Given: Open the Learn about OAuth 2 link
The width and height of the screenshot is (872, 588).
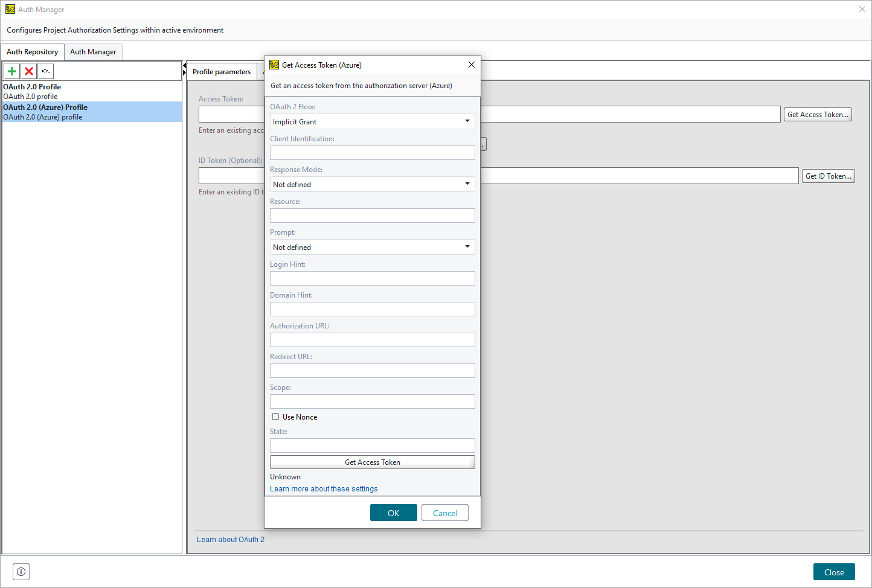Looking at the screenshot, I should point(230,539).
